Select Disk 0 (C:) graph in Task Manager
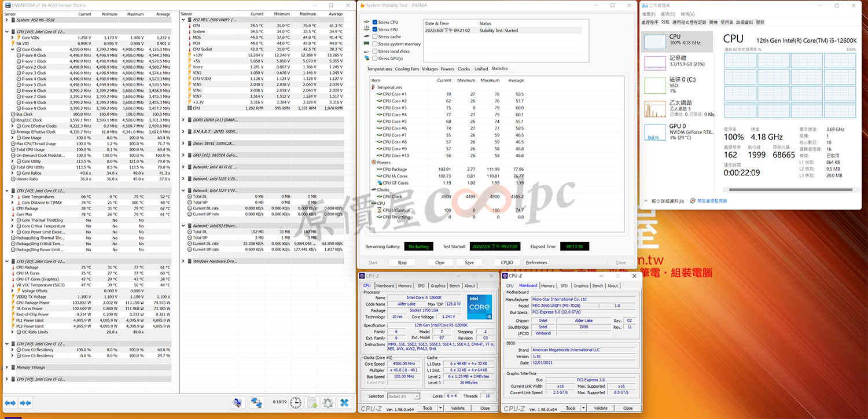The image size is (868, 419). (x=655, y=85)
